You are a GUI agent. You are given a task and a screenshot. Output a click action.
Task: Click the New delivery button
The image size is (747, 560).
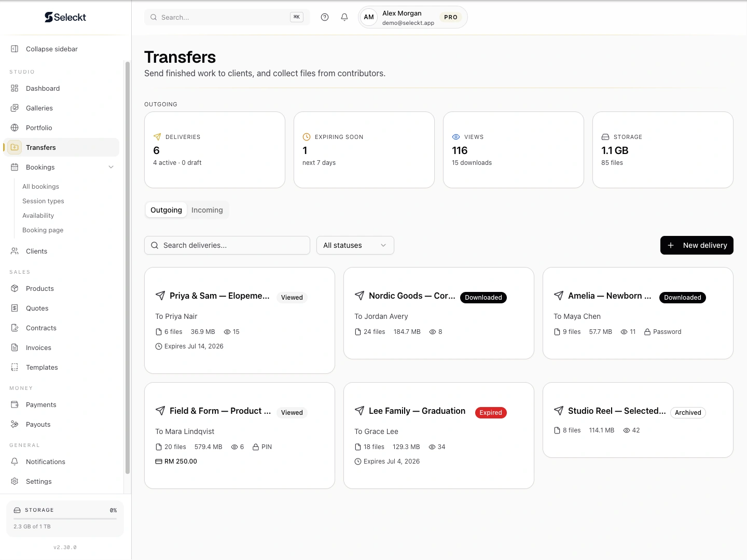click(697, 245)
